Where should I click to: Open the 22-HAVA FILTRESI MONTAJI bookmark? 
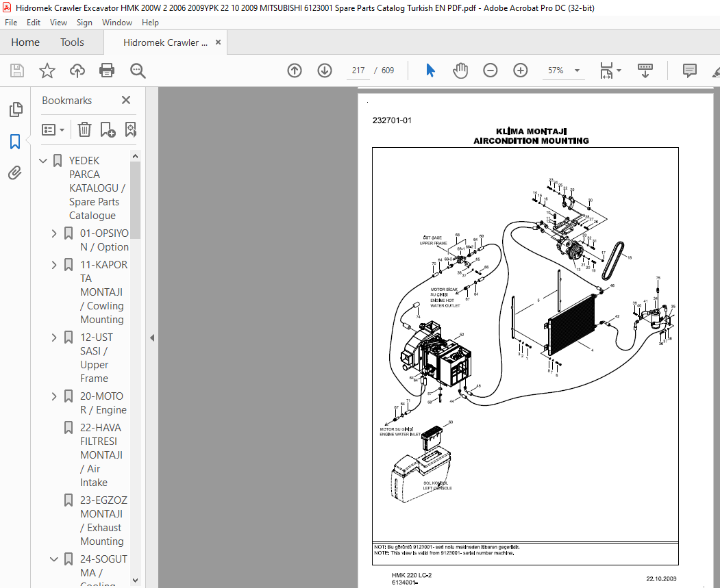pos(101,455)
